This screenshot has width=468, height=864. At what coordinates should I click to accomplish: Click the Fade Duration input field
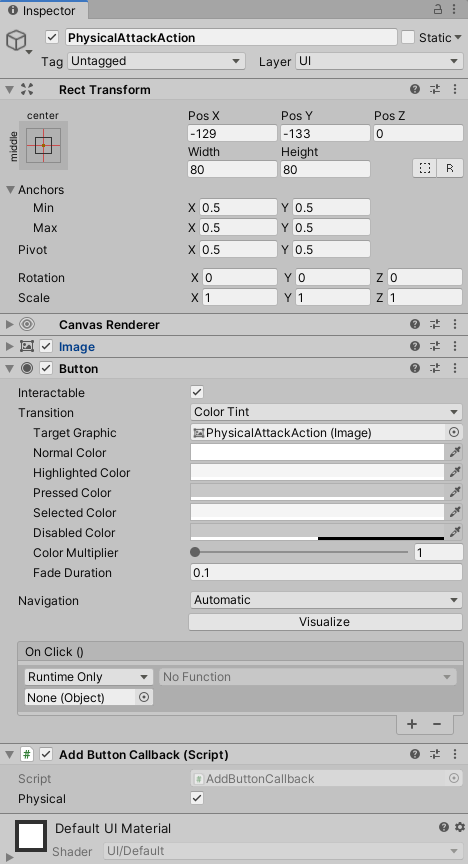[x=326, y=573]
